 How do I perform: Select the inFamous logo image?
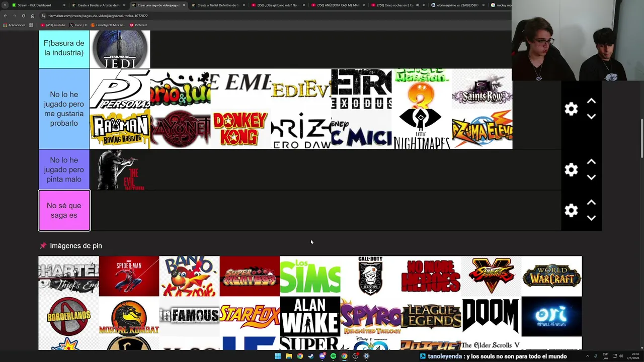coord(189,316)
